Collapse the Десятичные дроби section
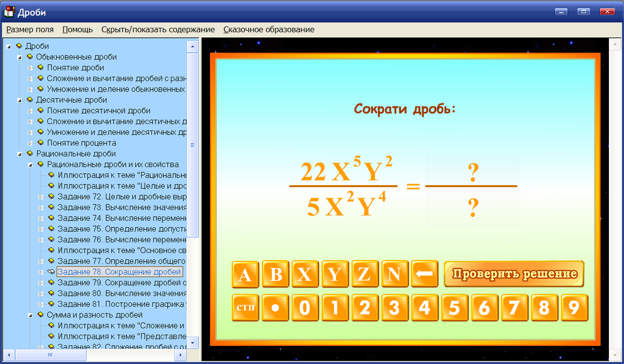This screenshot has height=364, width=624. [x=20, y=100]
